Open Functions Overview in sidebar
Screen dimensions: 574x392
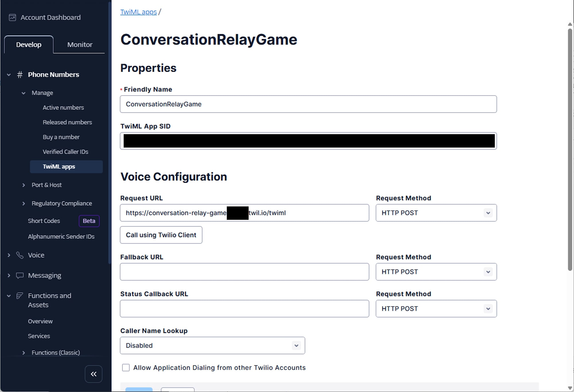(40, 321)
